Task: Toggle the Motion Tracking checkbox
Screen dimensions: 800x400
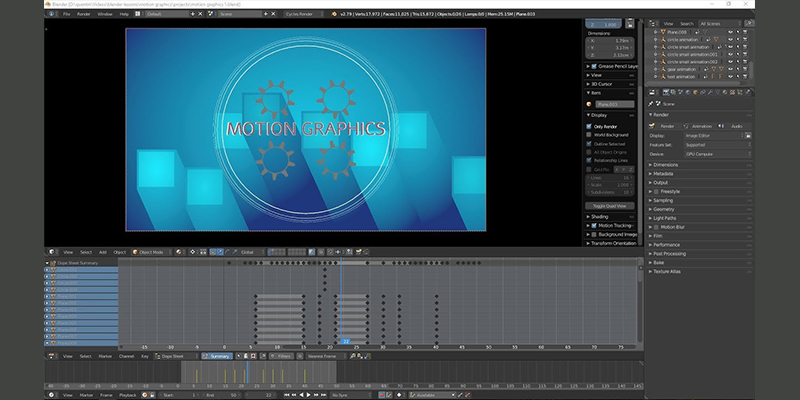Action: tap(594, 226)
